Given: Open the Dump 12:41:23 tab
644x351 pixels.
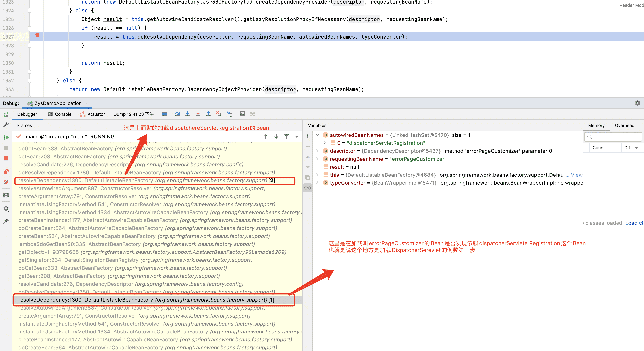Looking at the screenshot, I should [x=134, y=114].
